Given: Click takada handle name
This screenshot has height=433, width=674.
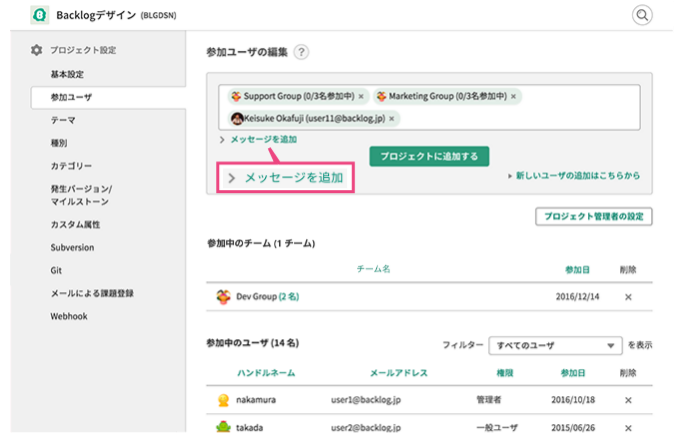Looking at the screenshot, I should [x=249, y=427].
